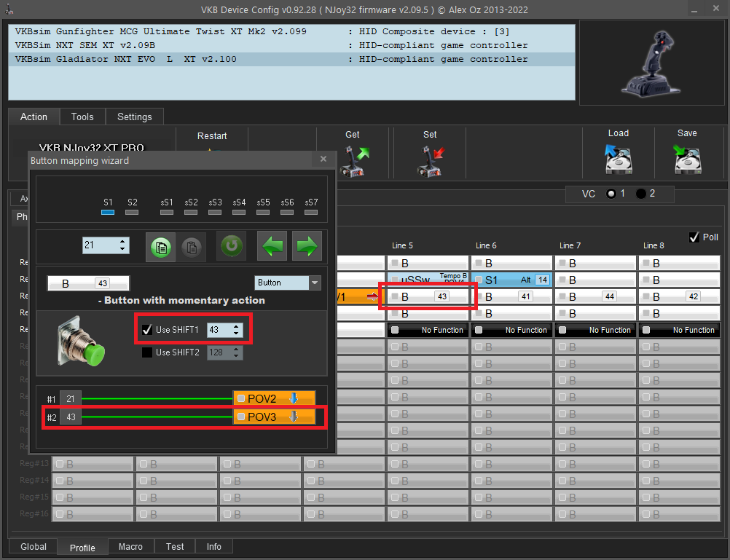Click the Load profile disk icon

pos(619,159)
